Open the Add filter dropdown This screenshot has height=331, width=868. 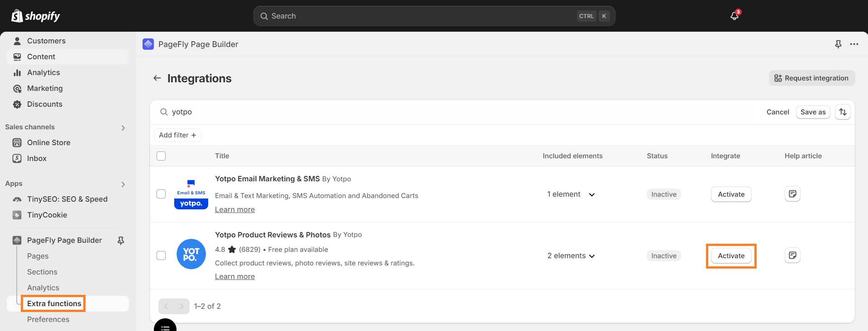point(177,135)
